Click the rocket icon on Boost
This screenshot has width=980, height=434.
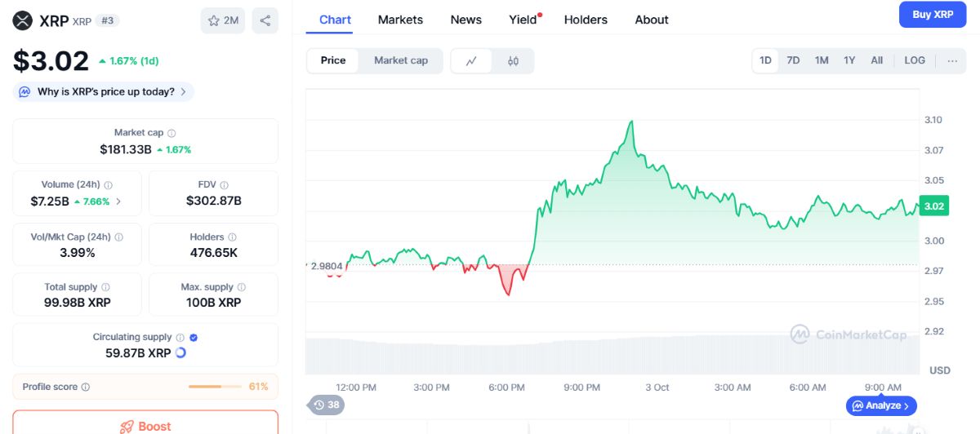point(127,427)
